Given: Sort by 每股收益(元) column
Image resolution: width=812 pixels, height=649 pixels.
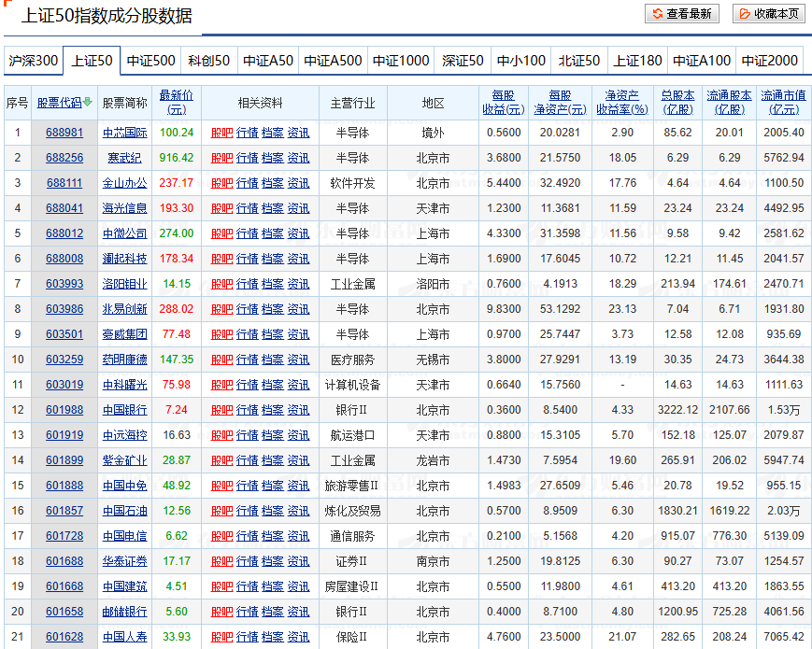Looking at the screenshot, I should click(504, 103).
